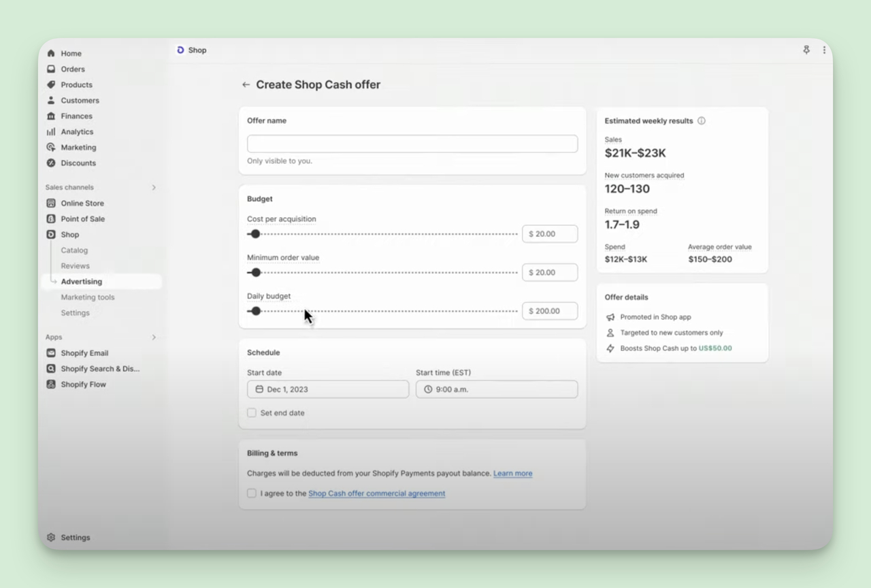This screenshot has height=588, width=871.
Task: Click the Minimum order value slider handle
Action: coord(256,272)
